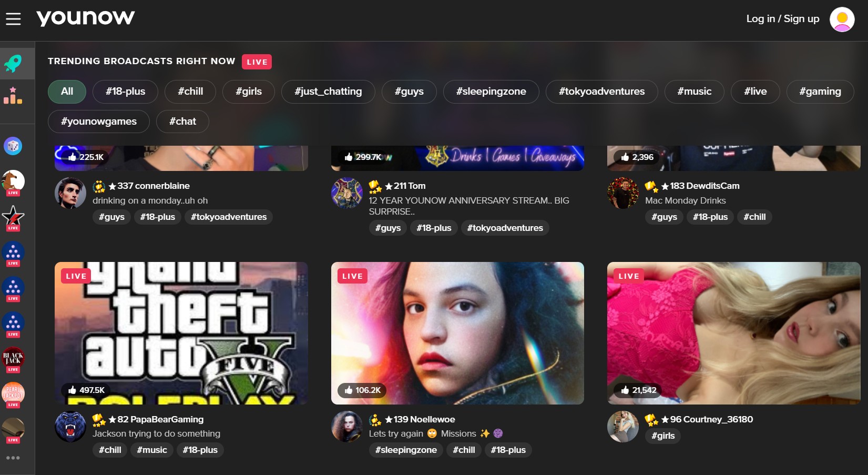Image resolution: width=868 pixels, height=475 pixels.
Task: Open PapaBearGaming's gorilla avatar
Action: 70,427
